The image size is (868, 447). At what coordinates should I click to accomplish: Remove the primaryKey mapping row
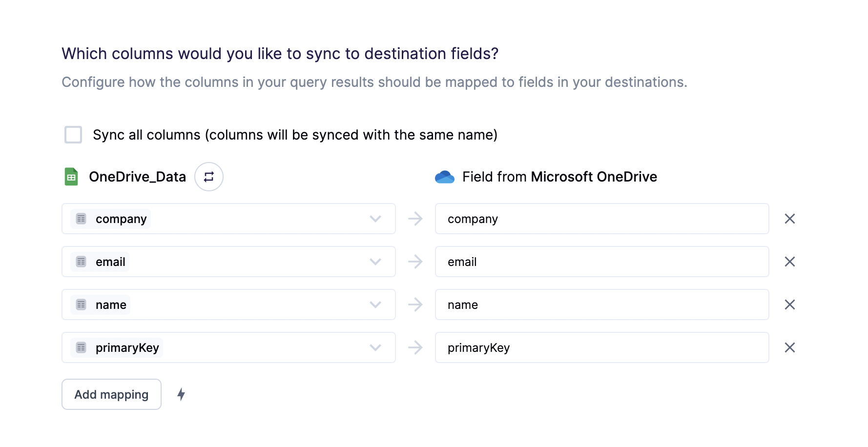(x=790, y=347)
